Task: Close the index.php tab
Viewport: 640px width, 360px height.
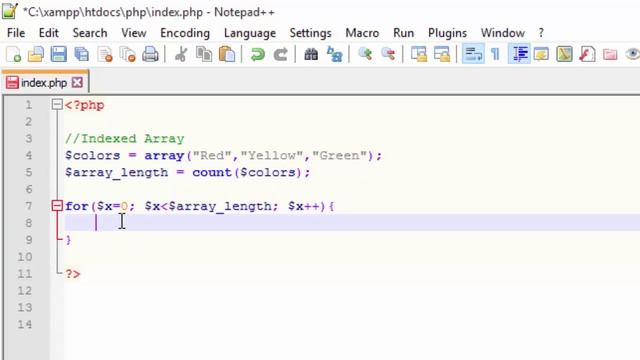Action: 77,83
